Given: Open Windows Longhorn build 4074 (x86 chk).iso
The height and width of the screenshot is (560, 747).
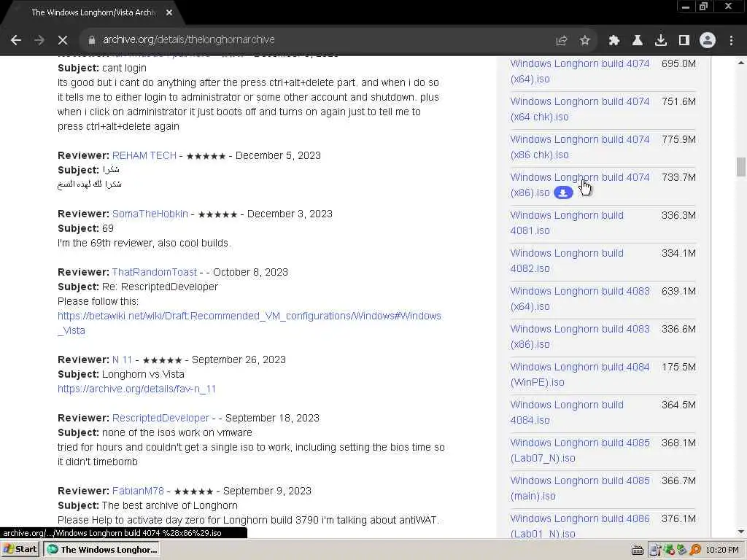Looking at the screenshot, I should [x=580, y=147].
